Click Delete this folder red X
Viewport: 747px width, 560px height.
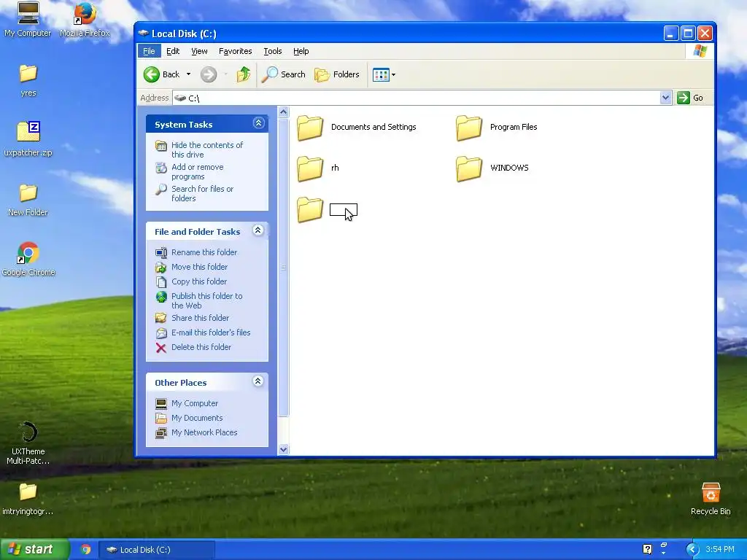coord(161,348)
